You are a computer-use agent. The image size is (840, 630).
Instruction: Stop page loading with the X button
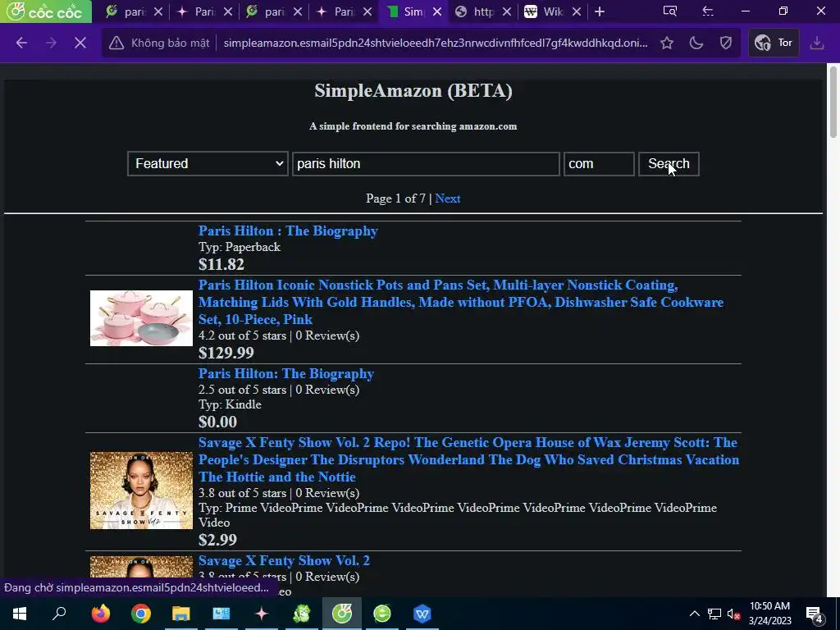click(x=80, y=43)
